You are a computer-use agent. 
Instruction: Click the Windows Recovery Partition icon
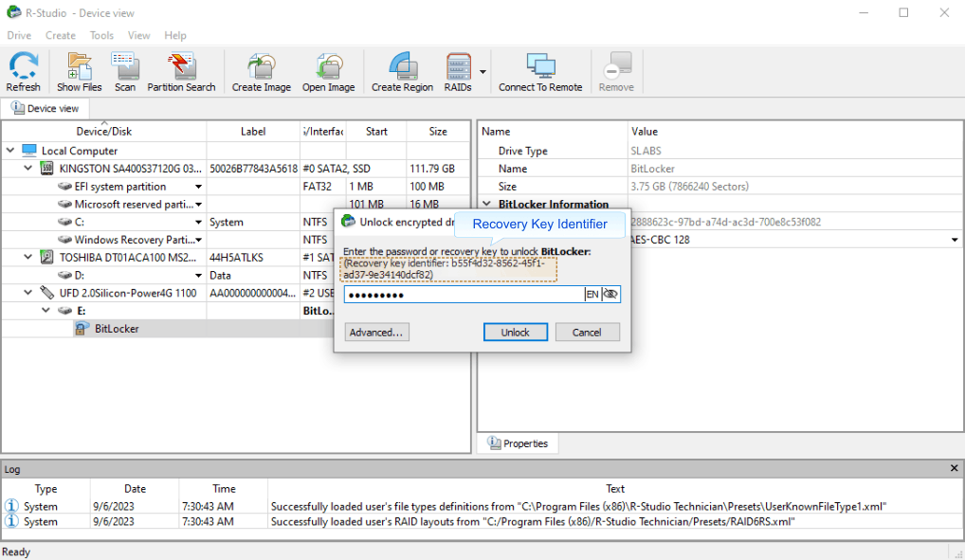(x=64, y=240)
